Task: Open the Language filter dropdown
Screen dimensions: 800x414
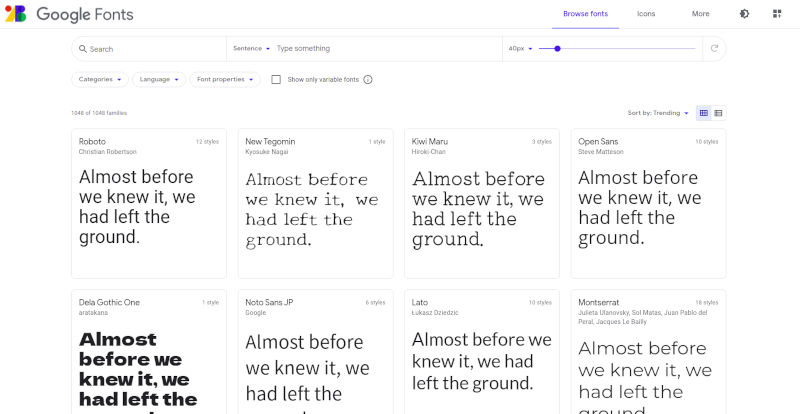Action: (159, 80)
